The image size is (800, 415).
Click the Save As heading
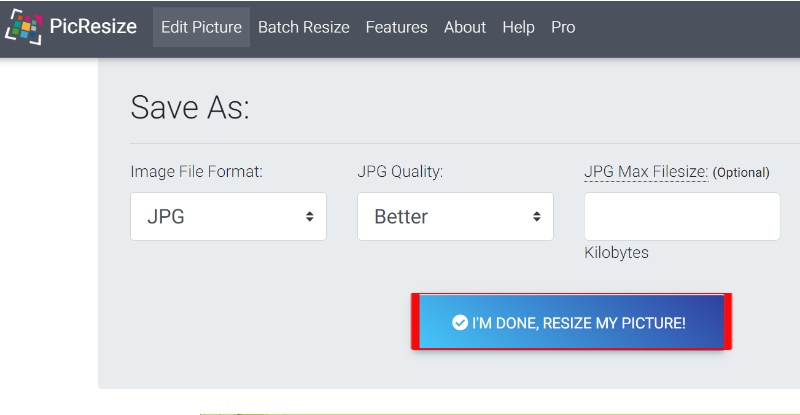[190, 107]
